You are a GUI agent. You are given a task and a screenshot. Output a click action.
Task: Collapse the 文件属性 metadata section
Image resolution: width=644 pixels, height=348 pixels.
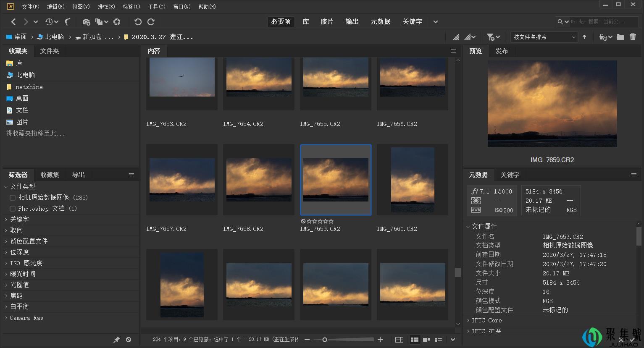click(x=468, y=226)
